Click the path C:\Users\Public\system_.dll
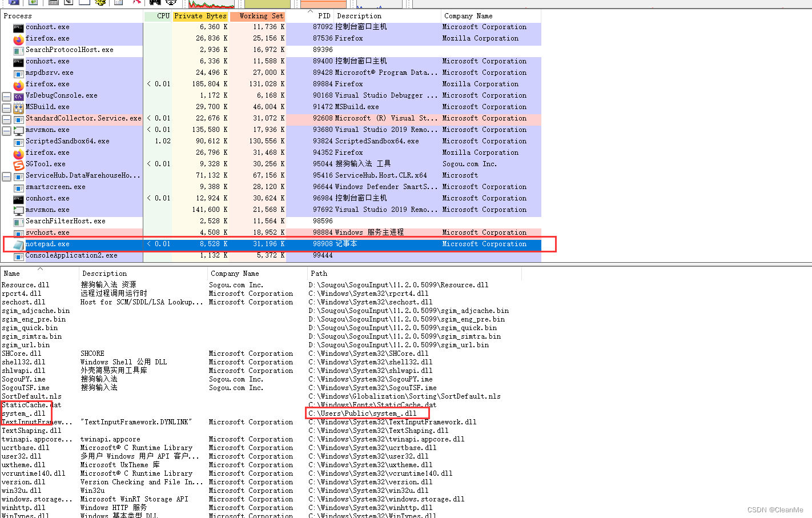 pyautogui.click(x=363, y=413)
